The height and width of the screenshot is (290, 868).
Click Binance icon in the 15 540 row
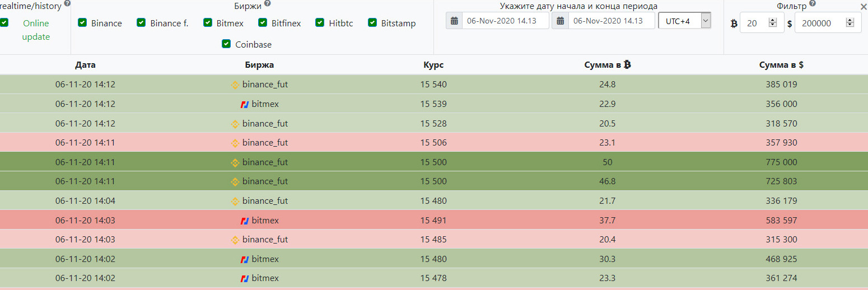point(235,85)
